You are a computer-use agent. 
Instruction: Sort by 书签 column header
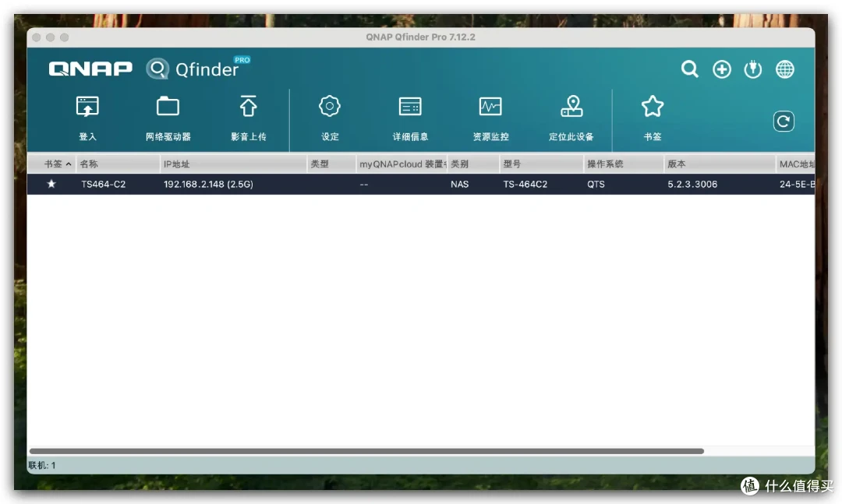(x=52, y=164)
